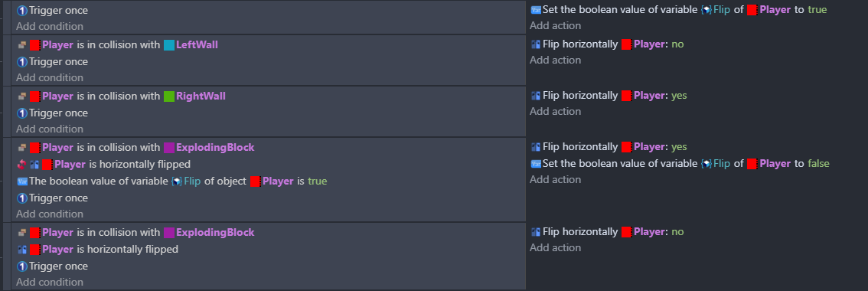Click the Trigger once icon under LeftWall collision

pos(22,61)
